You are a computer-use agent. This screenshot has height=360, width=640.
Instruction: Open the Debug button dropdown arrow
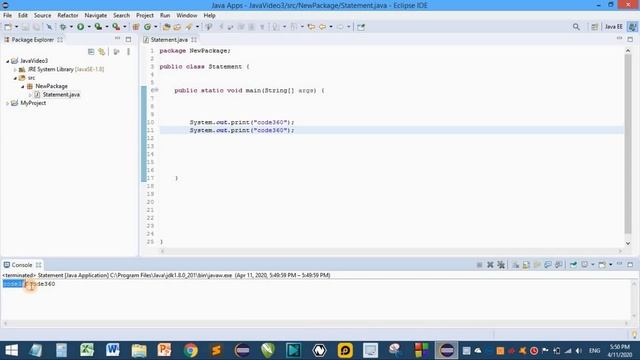(x=71, y=27)
